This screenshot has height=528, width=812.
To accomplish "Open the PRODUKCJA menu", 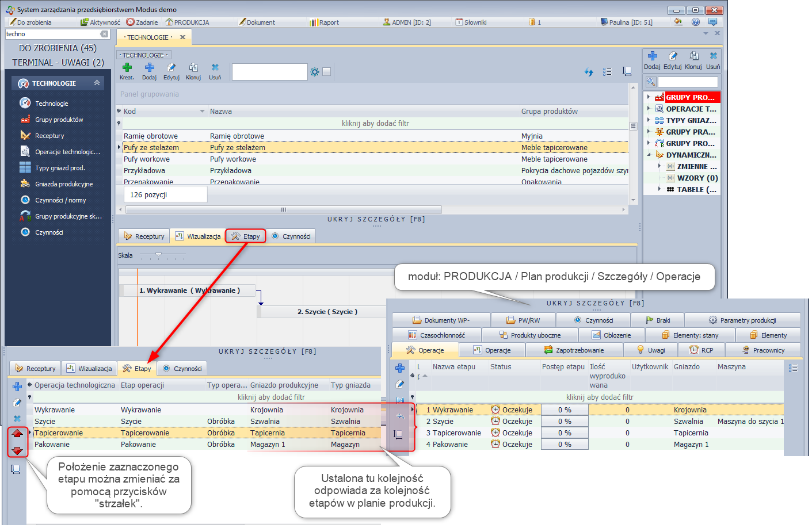I will click(x=188, y=22).
